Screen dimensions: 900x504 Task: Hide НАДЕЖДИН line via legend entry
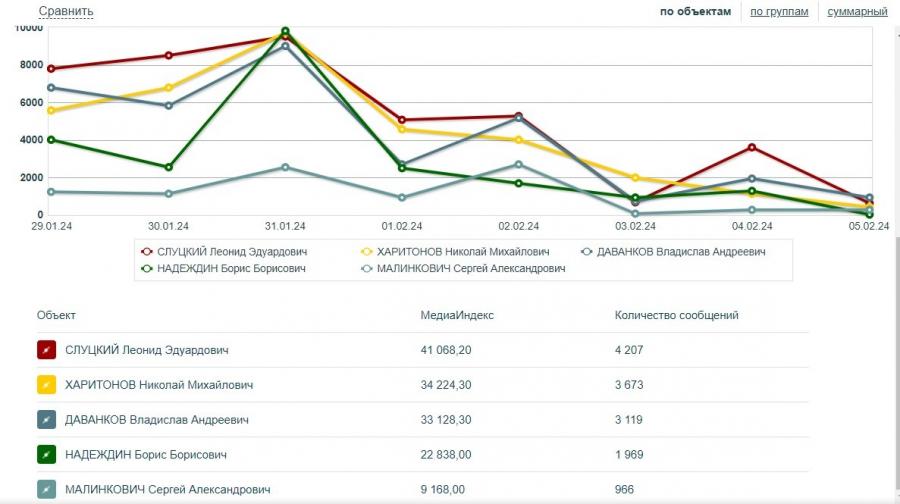pyautogui.click(x=226, y=268)
